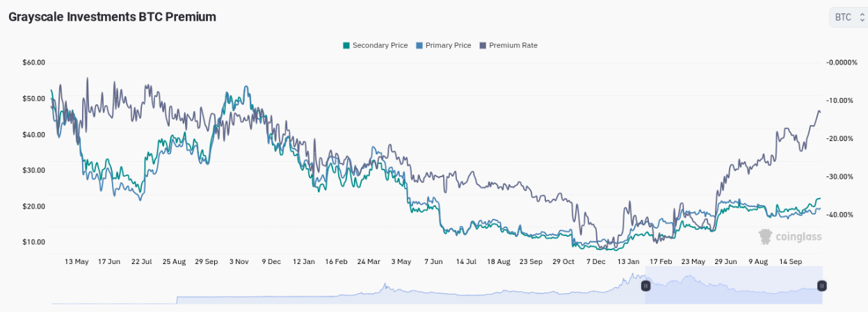Click the -20.00% premium axis label
The height and width of the screenshot is (312, 868).
click(839, 139)
